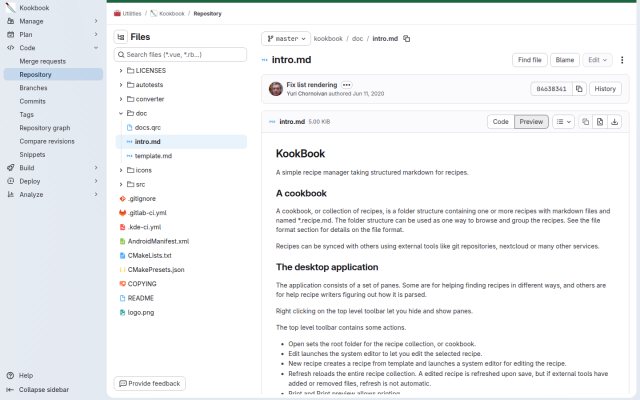Click the Deploy sidebar icon
The width and height of the screenshot is (640, 400).
[11, 181]
